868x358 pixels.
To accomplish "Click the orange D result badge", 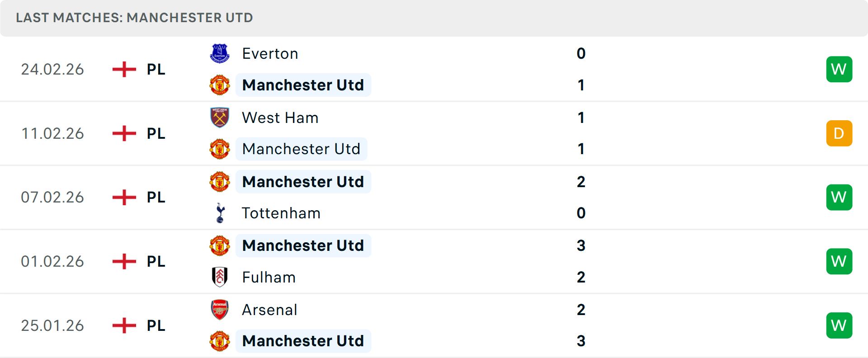I will point(839,133).
